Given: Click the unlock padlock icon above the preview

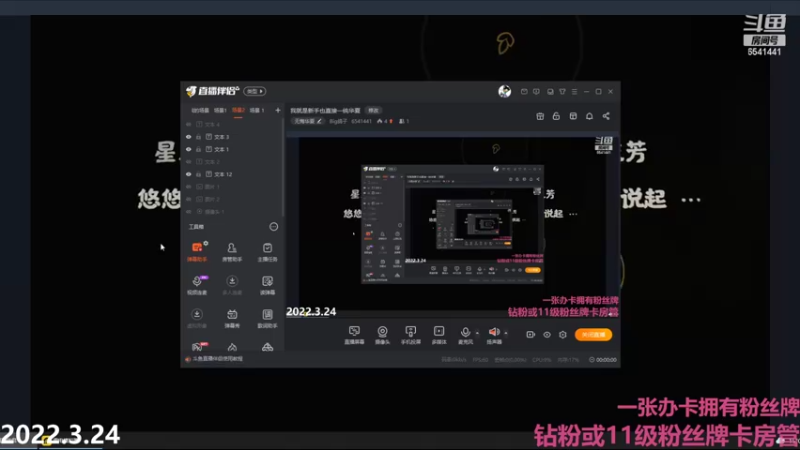Looking at the screenshot, I should [556, 116].
